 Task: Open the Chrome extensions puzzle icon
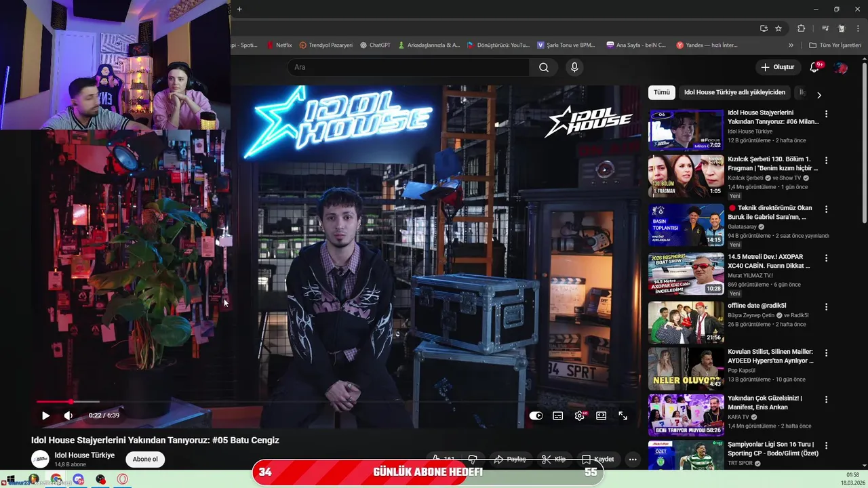[x=801, y=28]
